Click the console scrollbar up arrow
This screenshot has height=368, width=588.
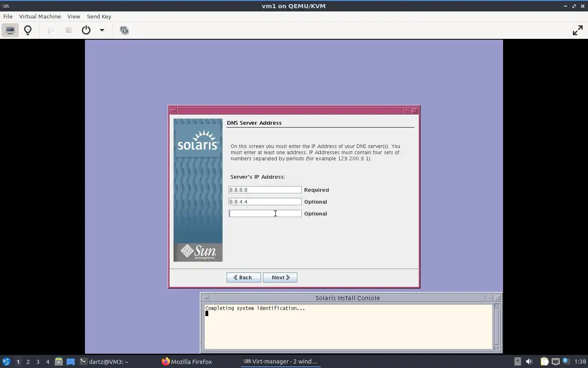(497, 306)
